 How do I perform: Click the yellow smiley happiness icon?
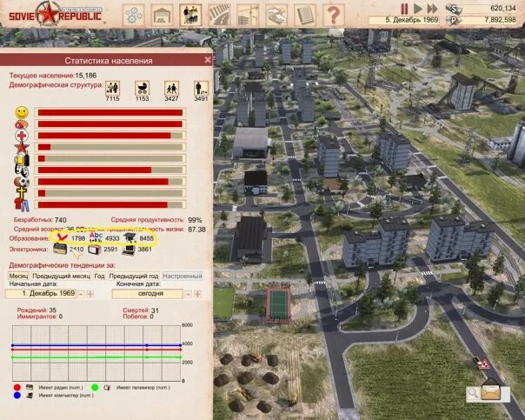click(x=22, y=112)
